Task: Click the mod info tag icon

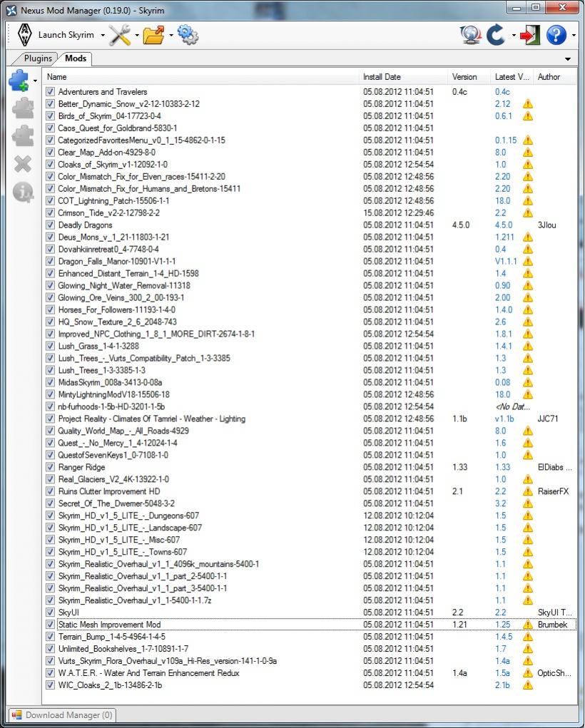Action: tap(23, 192)
